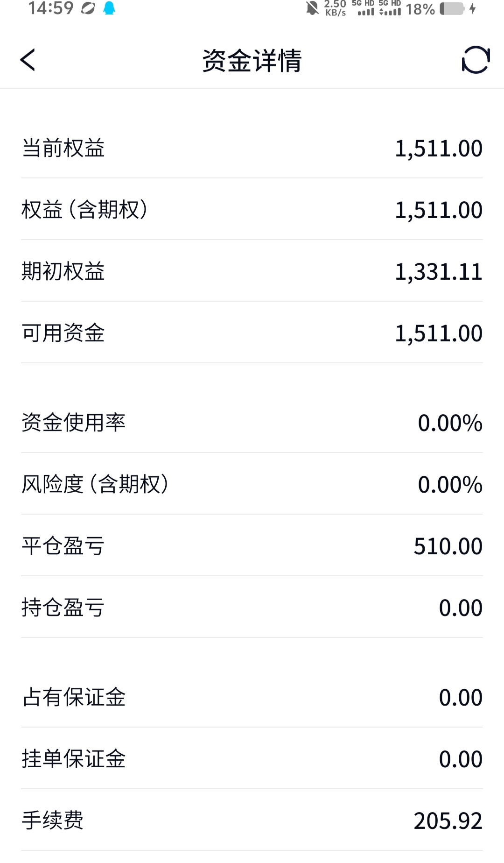
Task: Select the 可用资金 row
Action: [252, 332]
